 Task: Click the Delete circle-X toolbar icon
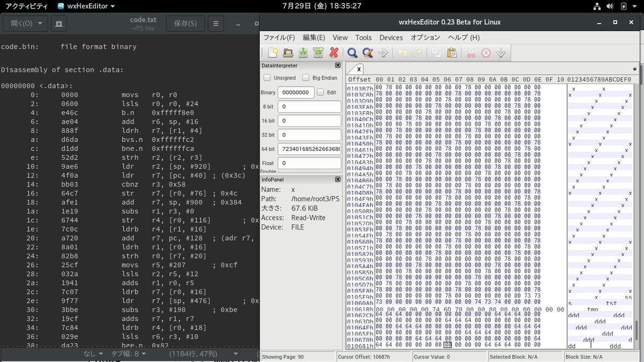click(x=486, y=53)
